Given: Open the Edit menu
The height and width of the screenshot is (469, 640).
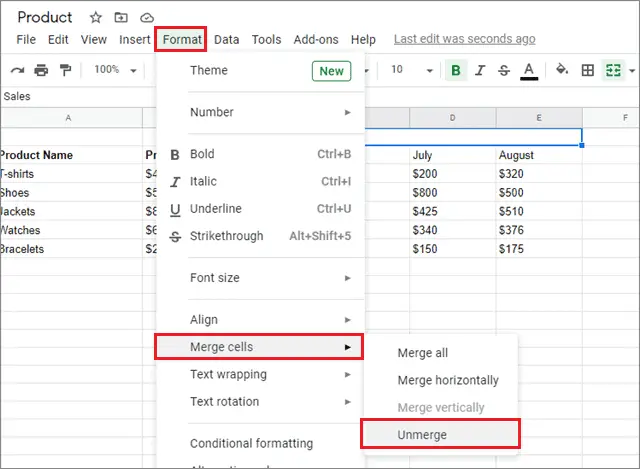Looking at the screenshot, I should pyautogui.click(x=58, y=40).
